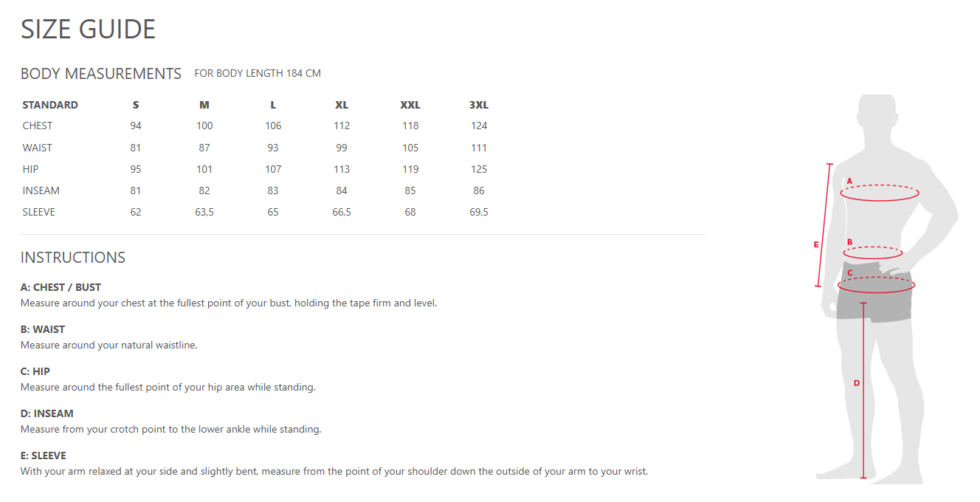Click the SLEEVE row label in the table

click(x=39, y=212)
